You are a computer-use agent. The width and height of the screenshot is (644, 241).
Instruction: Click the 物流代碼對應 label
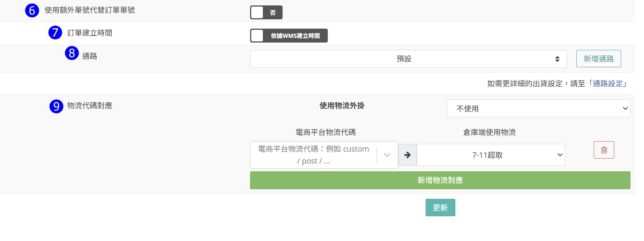(x=90, y=106)
